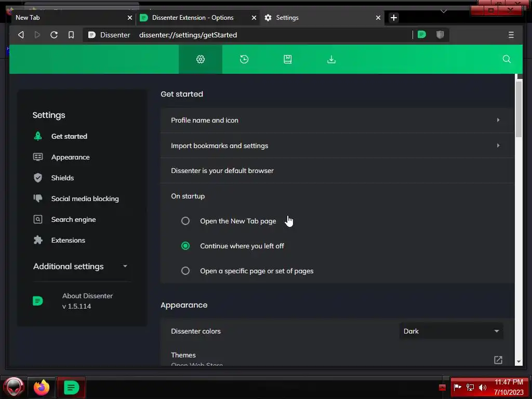Expand Profile name and icon row arrow
The image size is (532, 399).
click(498, 120)
